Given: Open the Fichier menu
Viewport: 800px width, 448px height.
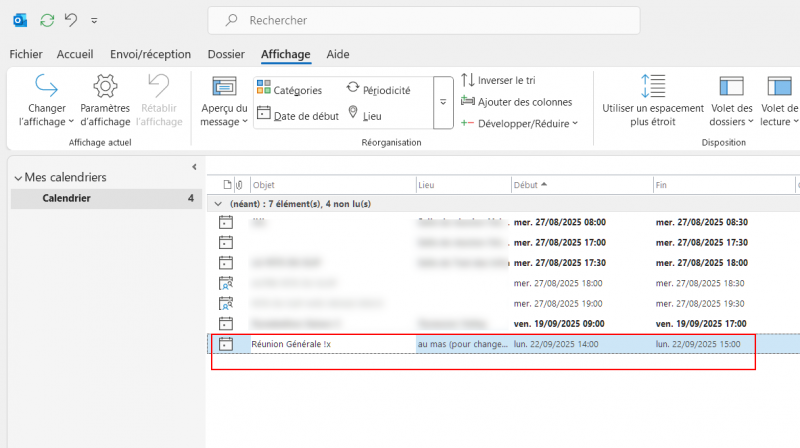Looking at the screenshot, I should (x=27, y=54).
